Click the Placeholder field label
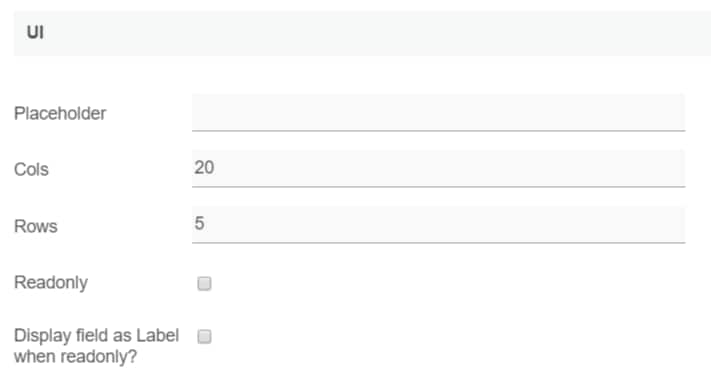The image size is (711, 372). point(60,113)
